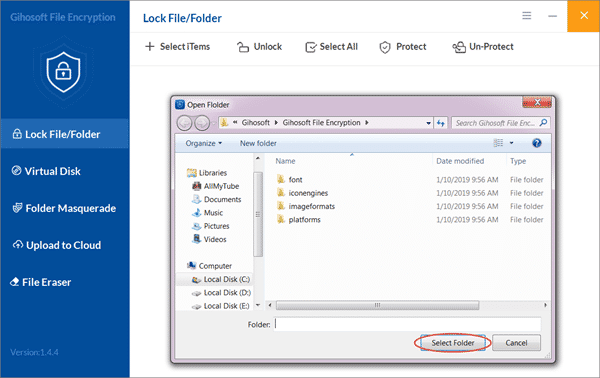Expand arrow after Gihosoft File Encryption breadcrumb

(x=367, y=122)
